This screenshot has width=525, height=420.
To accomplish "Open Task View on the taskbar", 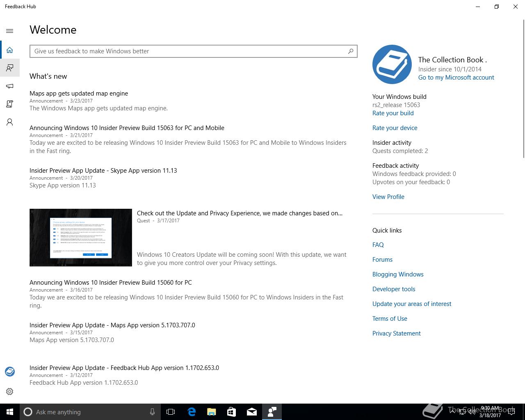I will (171, 412).
